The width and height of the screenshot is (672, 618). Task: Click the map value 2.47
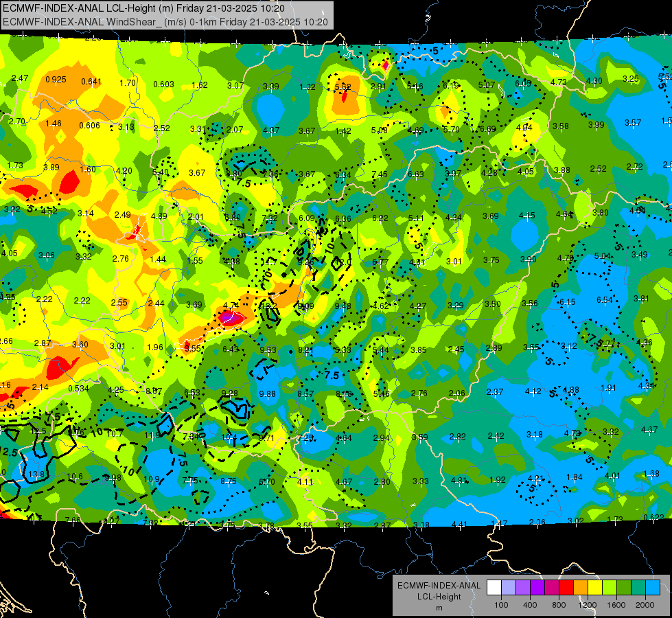pyautogui.click(x=20, y=78)
